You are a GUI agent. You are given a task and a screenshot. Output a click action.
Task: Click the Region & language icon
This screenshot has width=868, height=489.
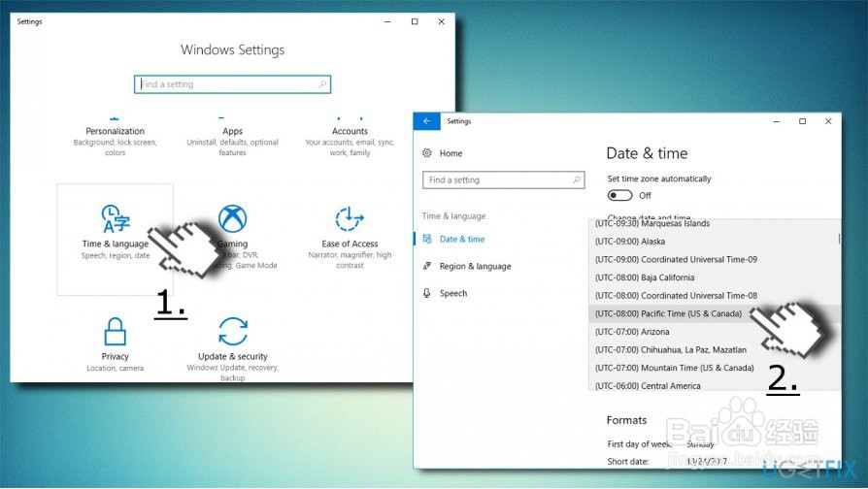427,266
